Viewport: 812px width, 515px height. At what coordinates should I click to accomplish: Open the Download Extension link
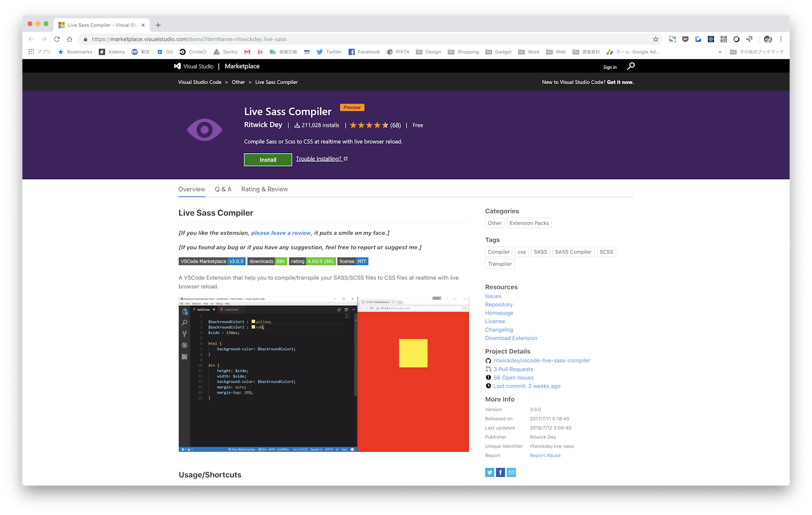(511, 338)
